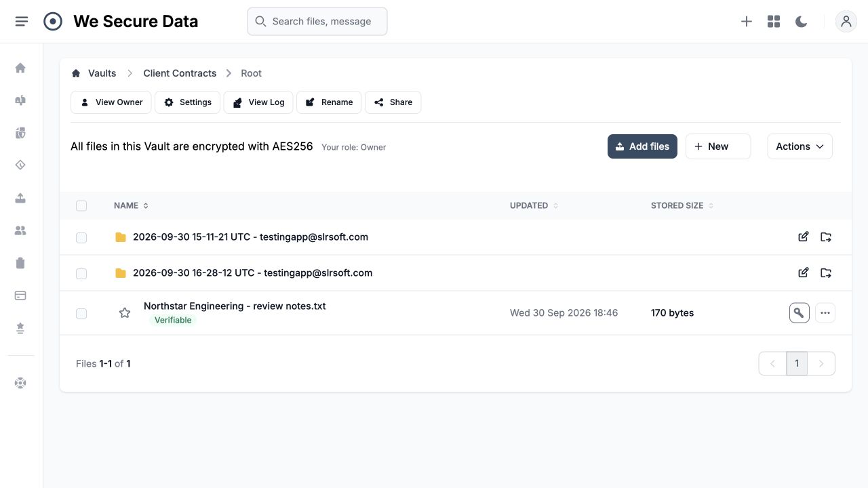Viewport: 868px width, 488px height.
Task: Star the Northstar Engineering review notes file
Action: [x=125, y=312]
